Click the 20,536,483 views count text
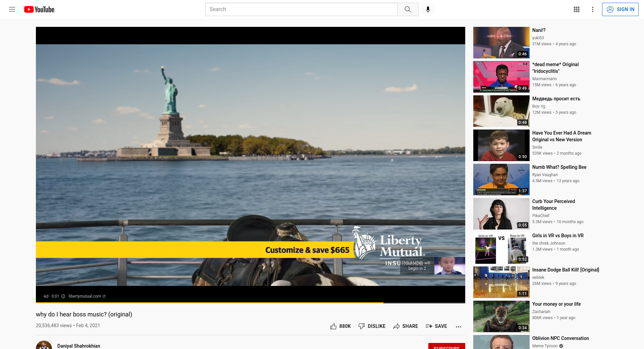The height and width of the screenshot is (349, 644). 54,326
